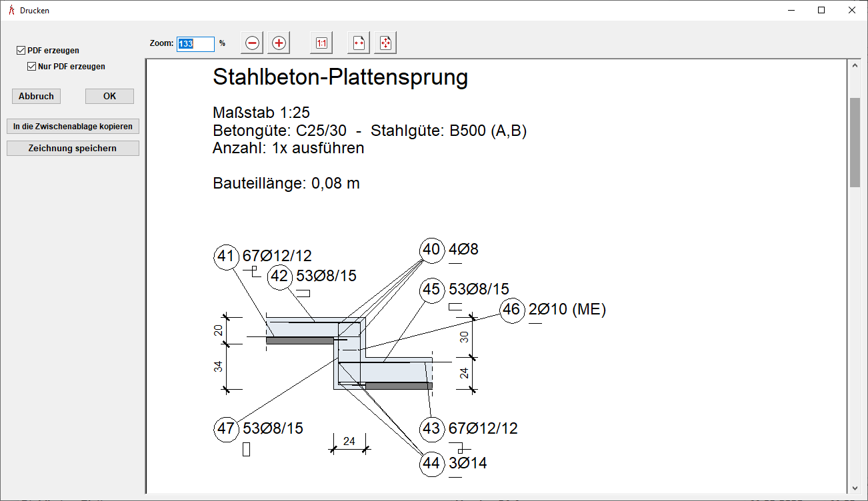Click the vertical scrollbar down arrow
This screenshot has width=868, height=501.
pyautogui.click(x=854, y=488)
